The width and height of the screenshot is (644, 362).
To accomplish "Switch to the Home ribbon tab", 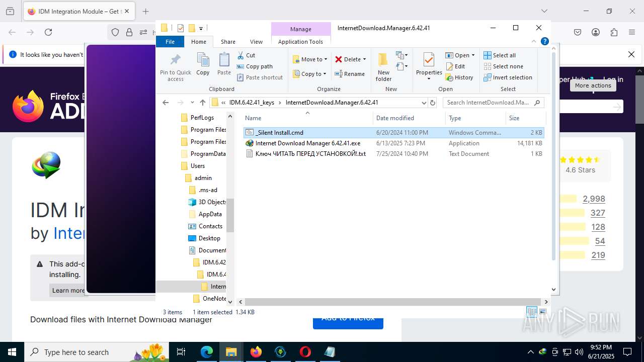I will click(199, 42).
